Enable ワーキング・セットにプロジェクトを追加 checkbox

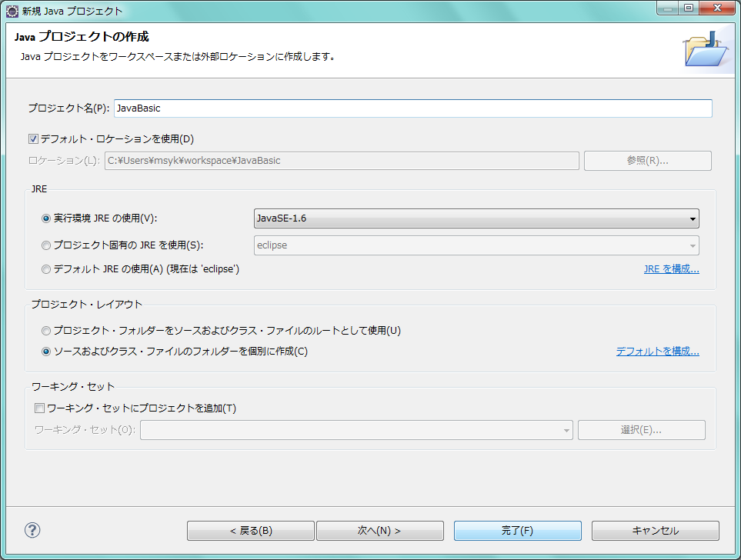click(x=40, y=408)
